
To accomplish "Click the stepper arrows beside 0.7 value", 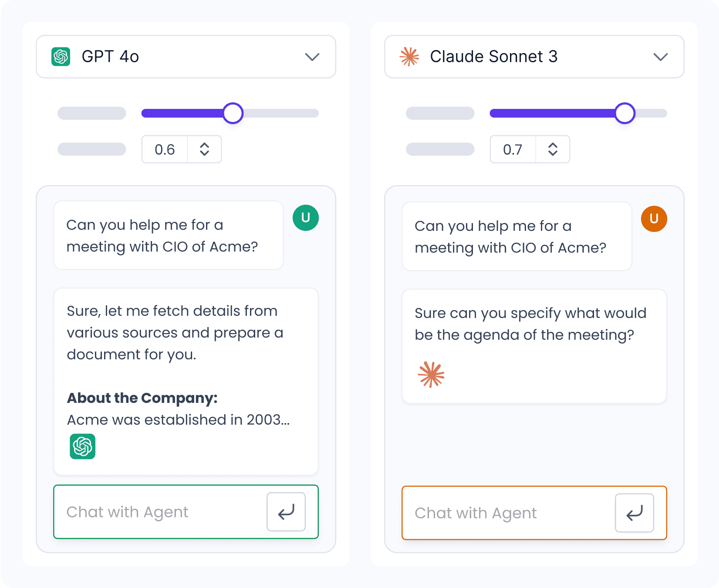I will [553, 149].
